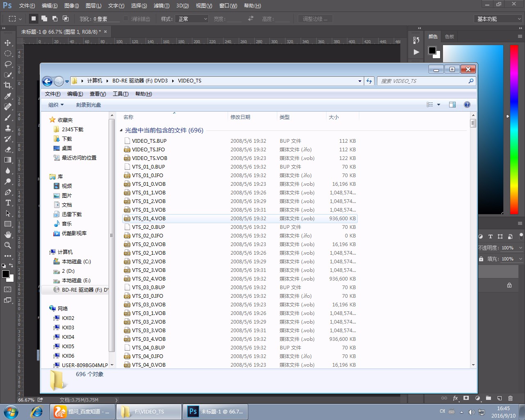Open the 样式 style dropdown
Screen dimensions: 525x420
pyautogui.click(x=192, y=19)
